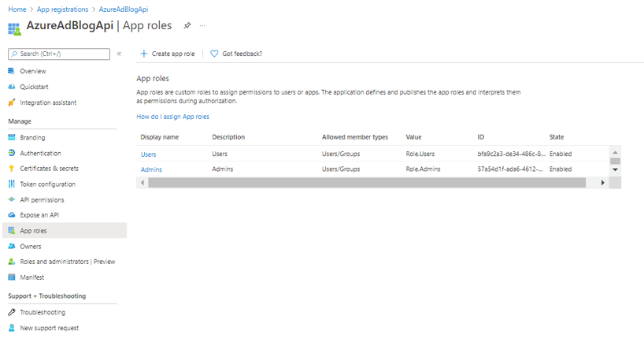Click the Quickstart cloud icon
Image resolution: width=644 pixels, height=346 pixels.
pos(12,87)
